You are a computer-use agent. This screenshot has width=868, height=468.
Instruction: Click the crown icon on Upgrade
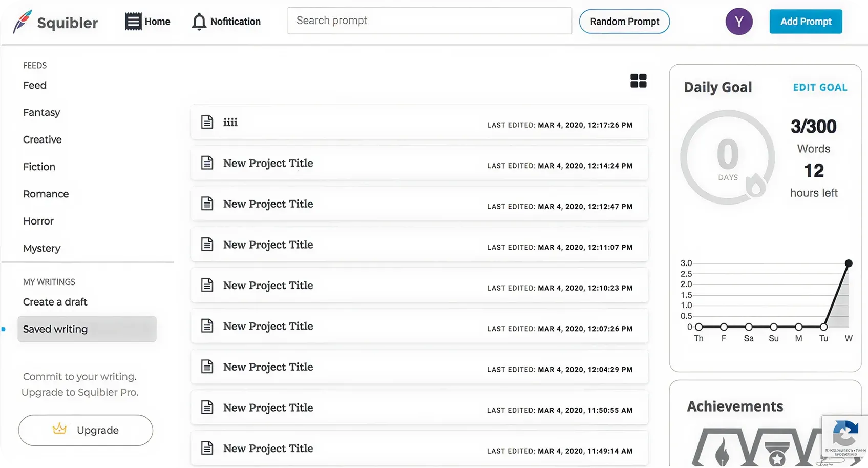60,430
